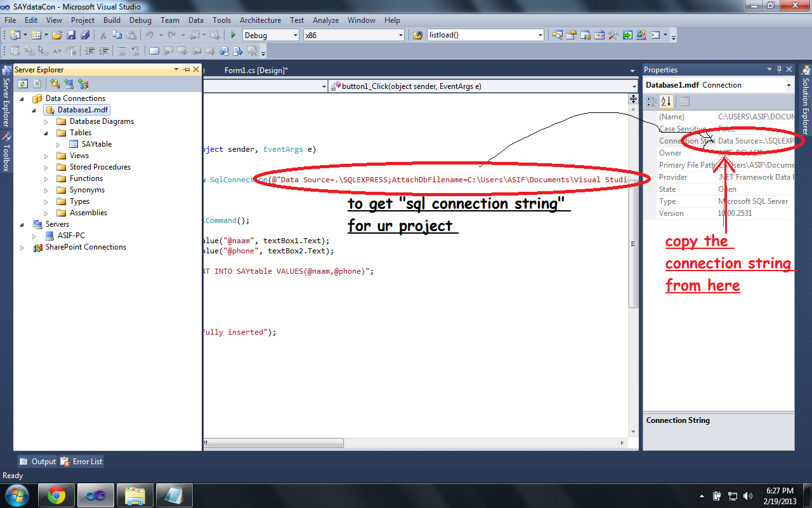Screen dimensions: 812x508
Task: Click the Copy toolbar icon
Action: 117,35
